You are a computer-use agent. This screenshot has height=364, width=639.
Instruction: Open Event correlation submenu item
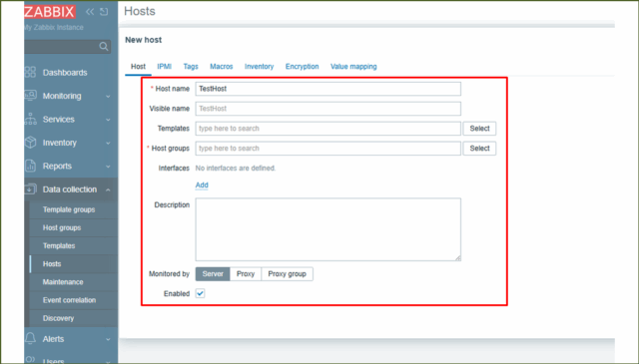click(69, 300)
